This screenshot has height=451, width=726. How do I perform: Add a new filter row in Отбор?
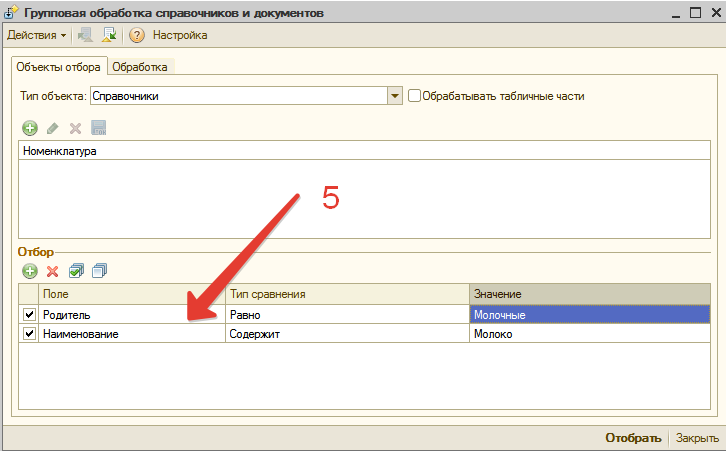(x=29, y=271)
